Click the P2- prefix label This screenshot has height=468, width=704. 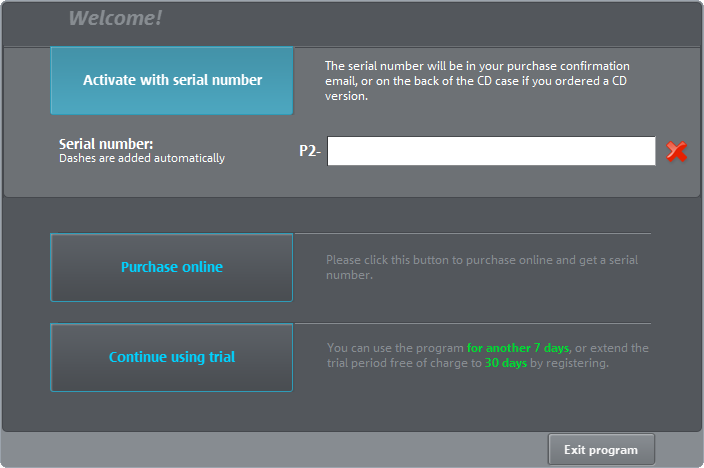click(x=310, y=151)
